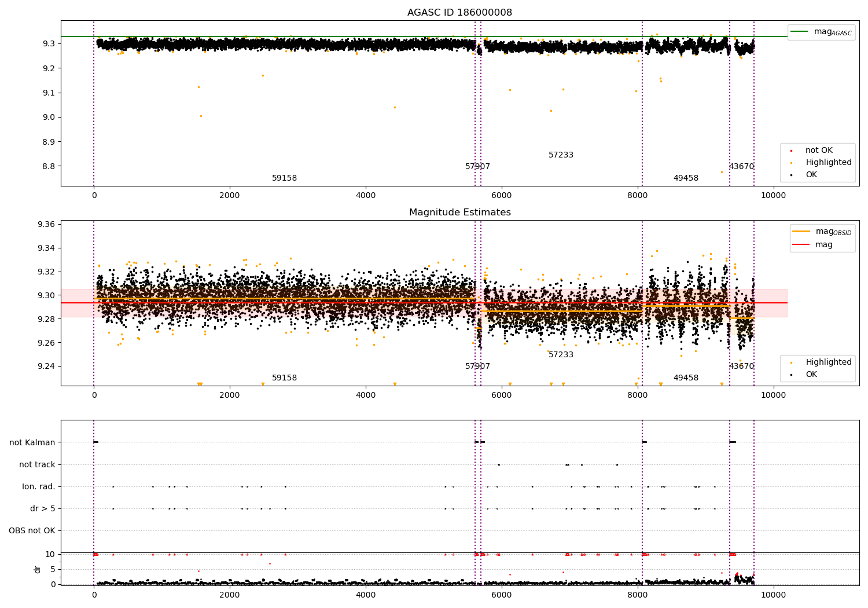868x608 pixels.
Task: Click the 9.28 y-axis tick label
Action: [46, 319]
